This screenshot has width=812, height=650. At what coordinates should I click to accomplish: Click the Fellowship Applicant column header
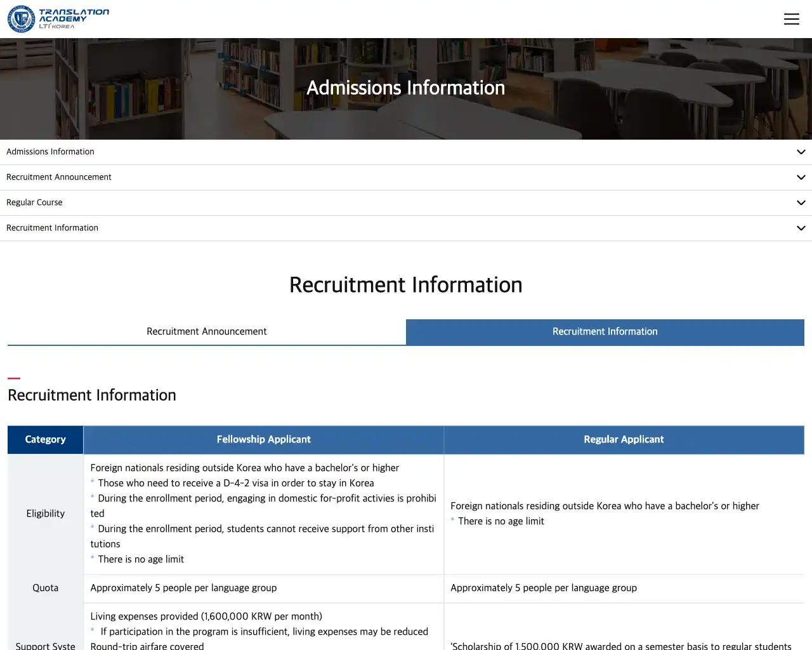tap(263, 439)
